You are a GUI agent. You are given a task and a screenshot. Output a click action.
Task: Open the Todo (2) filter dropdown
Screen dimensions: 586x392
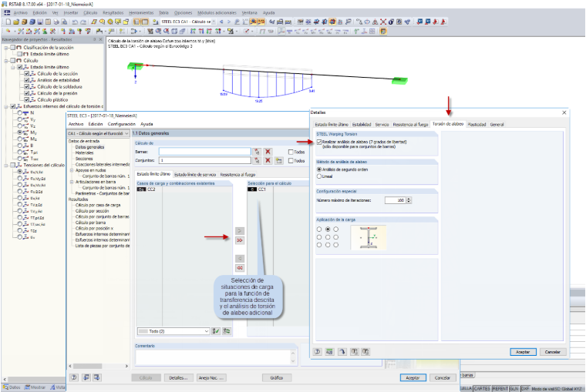[x=207, y=331]
